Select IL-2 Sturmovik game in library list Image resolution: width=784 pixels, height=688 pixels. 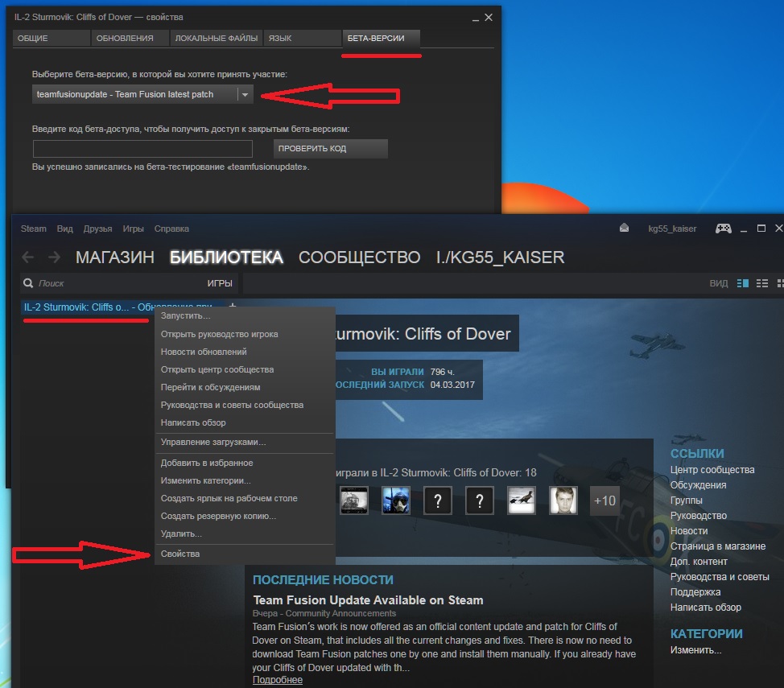pyautogui.click(x=118, y=307)
